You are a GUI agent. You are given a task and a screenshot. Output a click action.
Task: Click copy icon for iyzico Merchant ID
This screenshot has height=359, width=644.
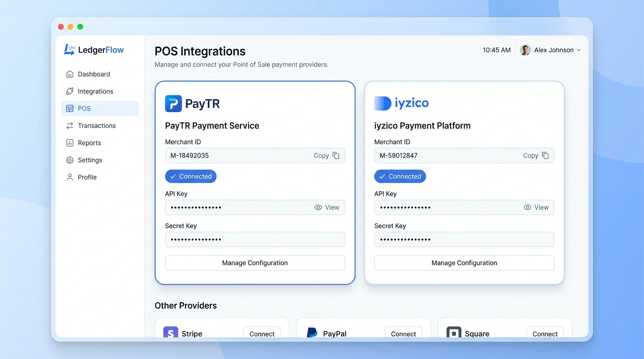point(545,156)
